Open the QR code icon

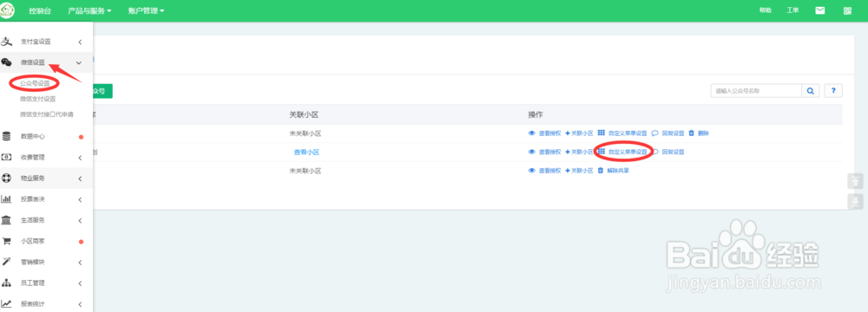(x=847, y=10)
